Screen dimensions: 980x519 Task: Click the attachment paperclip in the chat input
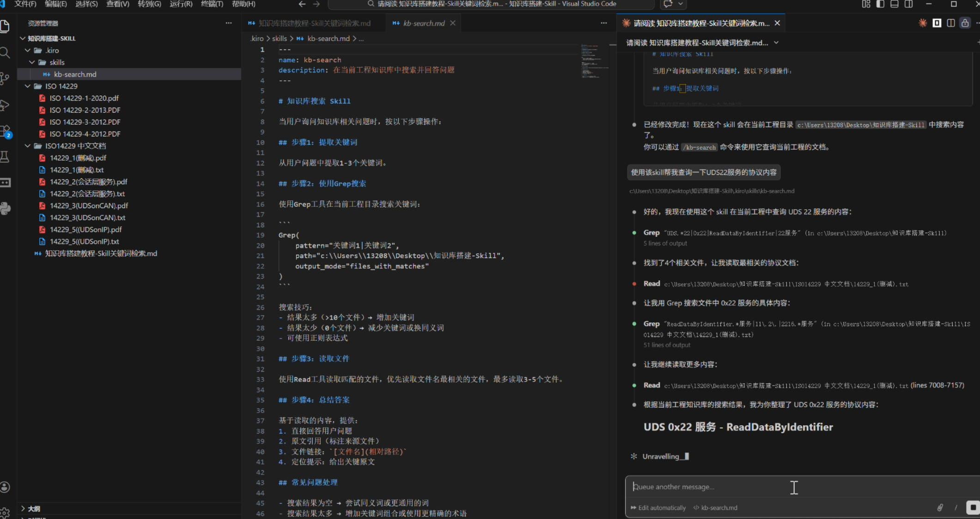[x=940, y=507]
